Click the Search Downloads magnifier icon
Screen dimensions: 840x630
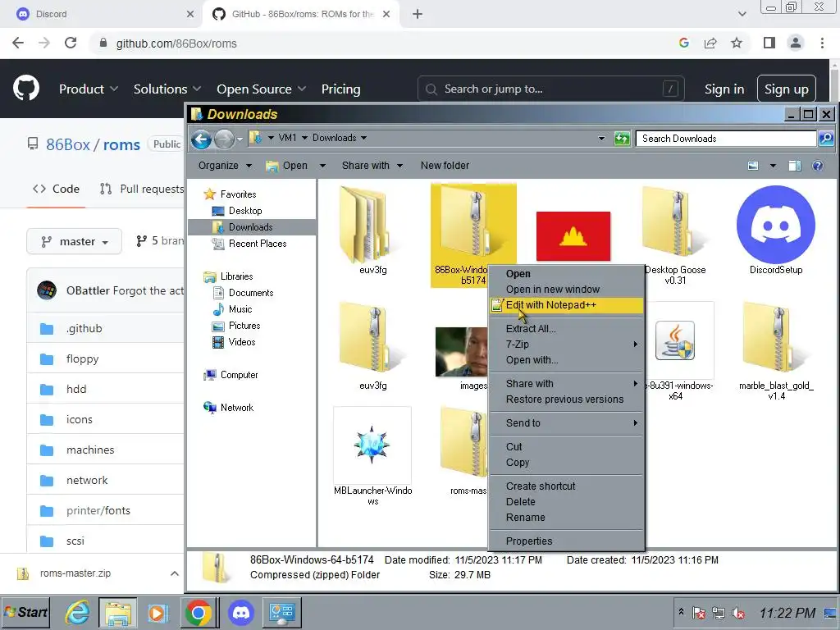[826, 139]
